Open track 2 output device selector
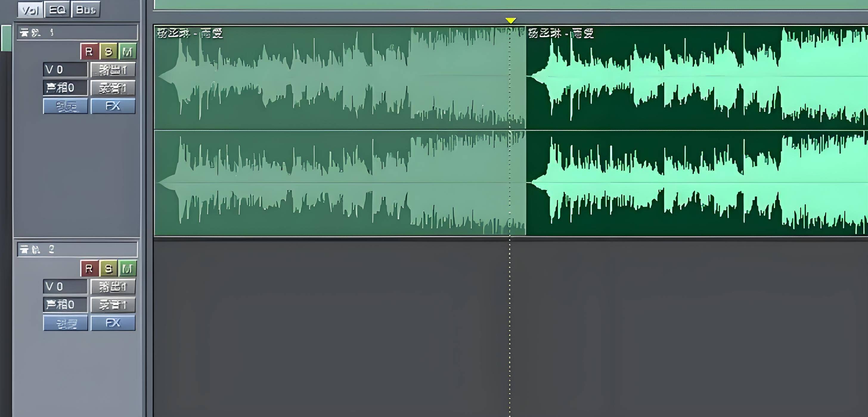Screen dimensions: 868x417 [113, 287]
